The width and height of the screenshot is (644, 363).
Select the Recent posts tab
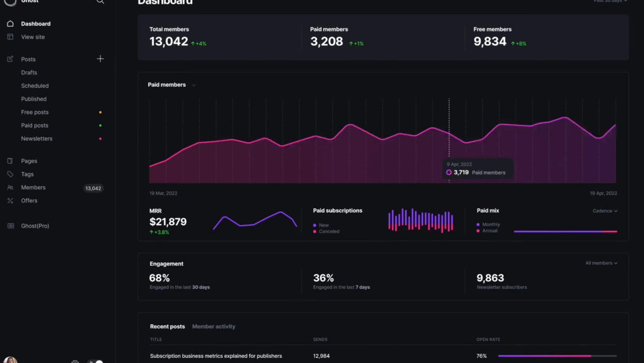coord(167,327)
